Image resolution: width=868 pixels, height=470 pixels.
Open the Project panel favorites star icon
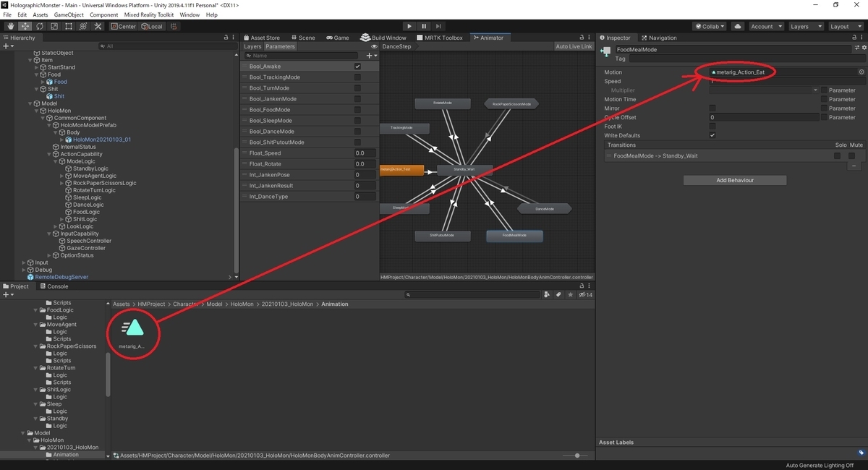[570, 295]
